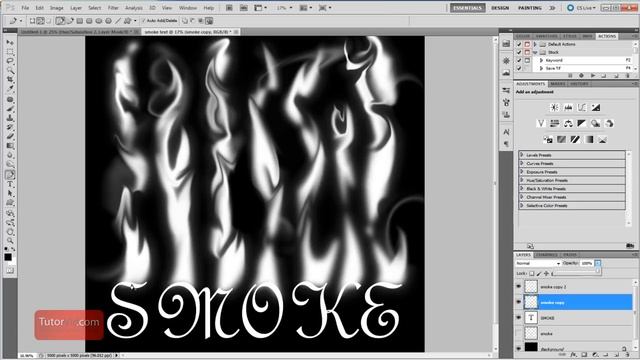Click the layer Opacity value field
The height and width of the screenshot is (360, 640).
tap(587, 264)
